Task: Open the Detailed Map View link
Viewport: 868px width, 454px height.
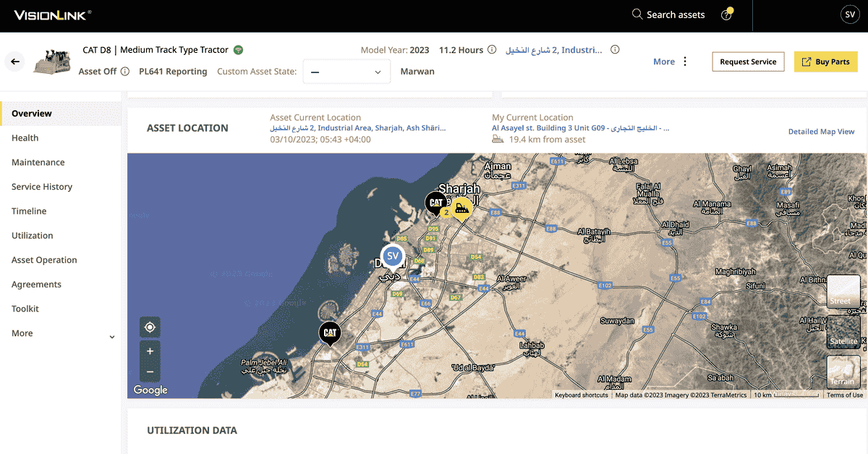Action: click(x=821, y=132)
